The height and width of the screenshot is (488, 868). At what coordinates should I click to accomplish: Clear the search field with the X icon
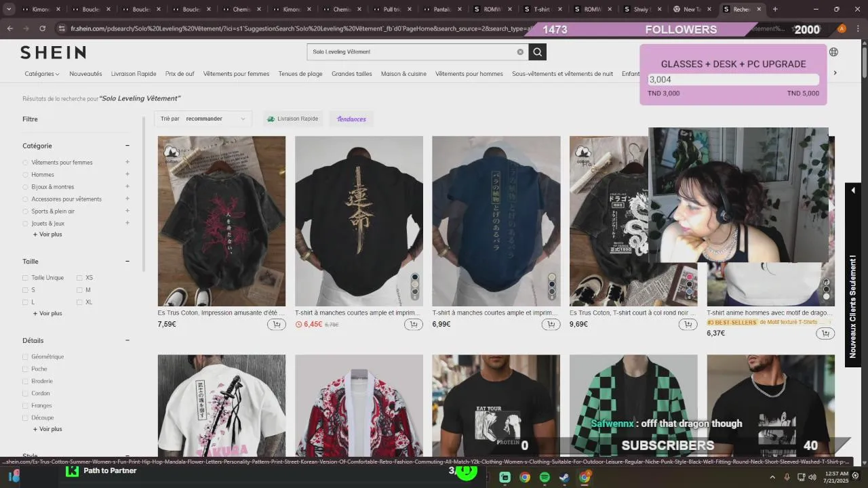520,52
